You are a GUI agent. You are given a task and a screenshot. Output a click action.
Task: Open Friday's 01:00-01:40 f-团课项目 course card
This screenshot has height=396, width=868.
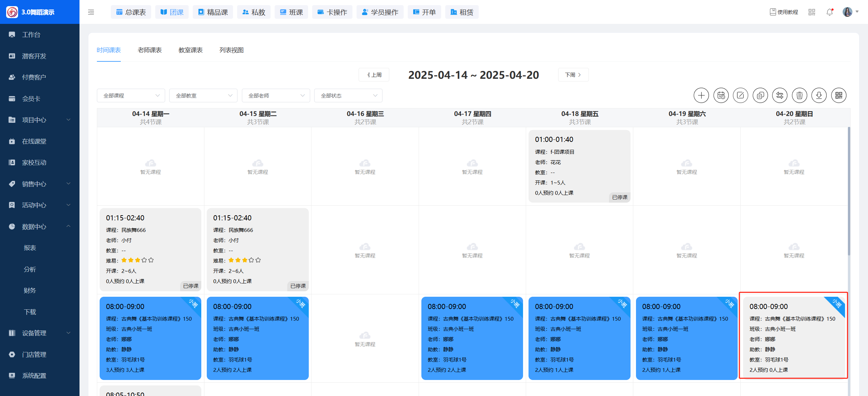579,166
